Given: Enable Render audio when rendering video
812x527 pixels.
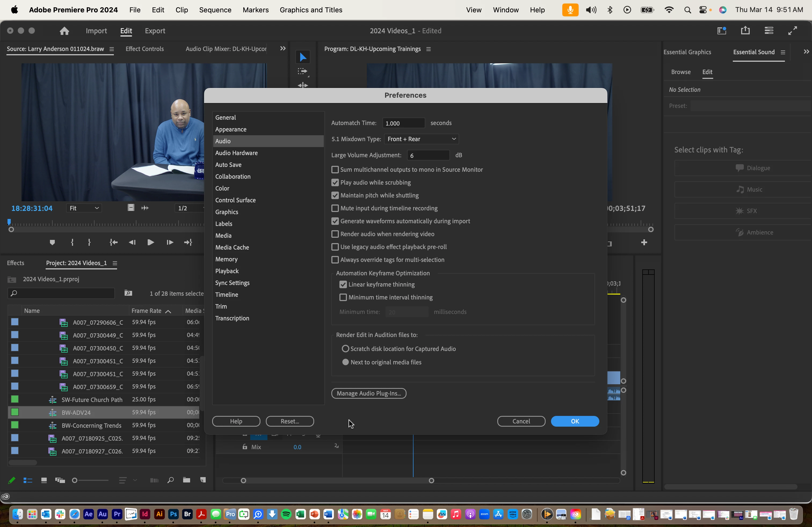Looking at the screenshot, I should click(335, 234).
